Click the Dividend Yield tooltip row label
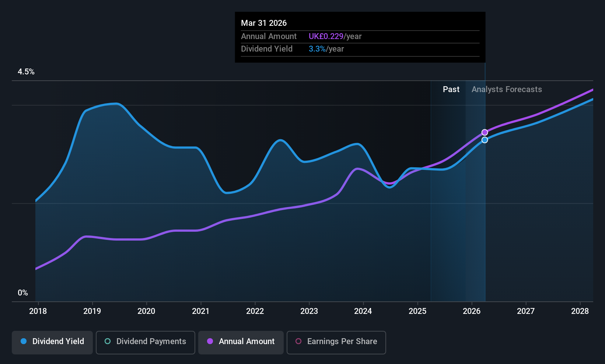 [x=267, y=49]
